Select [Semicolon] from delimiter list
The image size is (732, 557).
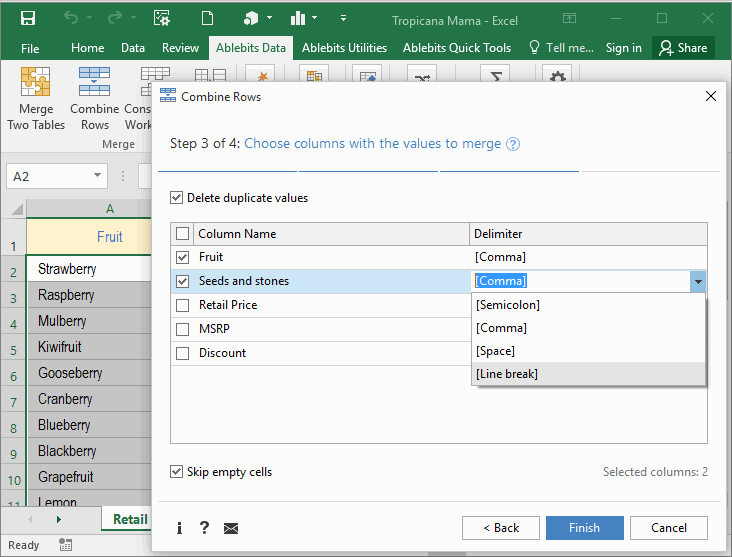coord(588,305)
